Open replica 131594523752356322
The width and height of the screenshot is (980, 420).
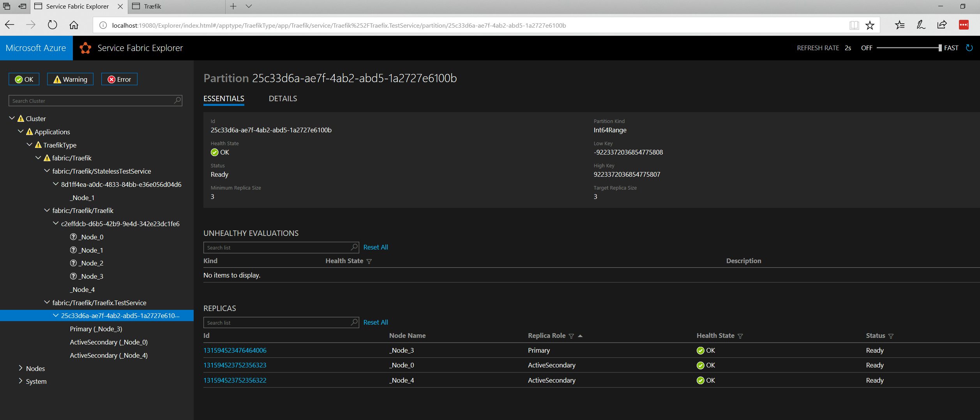pyautogui.click(x=235, y=380)
